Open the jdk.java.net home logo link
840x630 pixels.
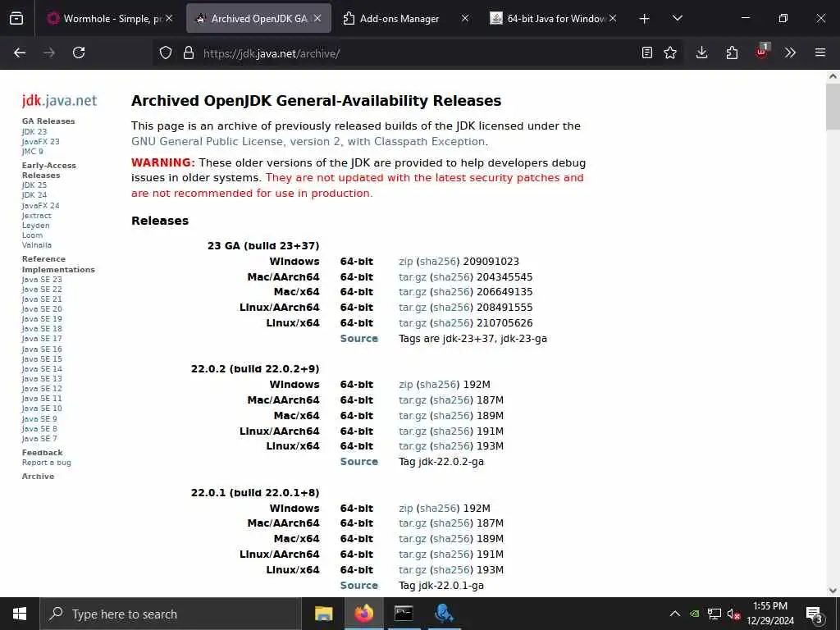(59, 100)
